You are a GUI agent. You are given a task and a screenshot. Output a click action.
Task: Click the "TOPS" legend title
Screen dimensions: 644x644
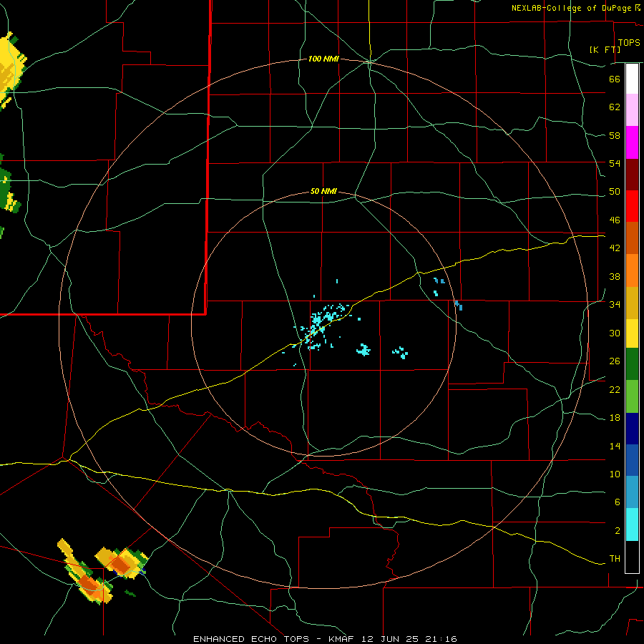point(629,42)
